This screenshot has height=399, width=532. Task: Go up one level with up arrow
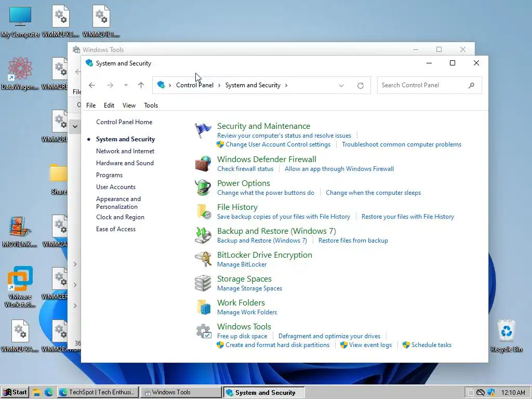141,85
